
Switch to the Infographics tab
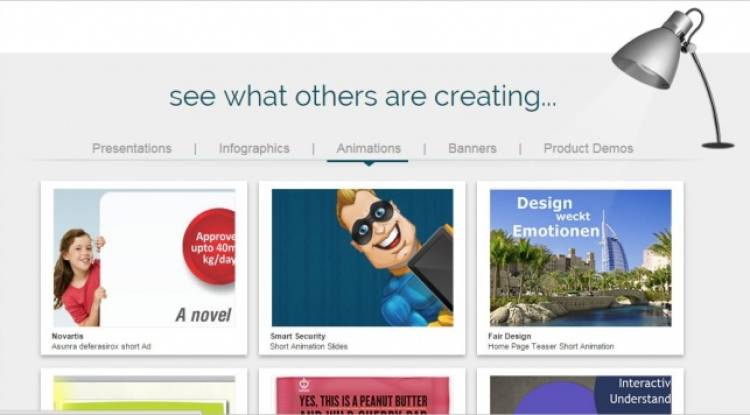tap(254, 148)
